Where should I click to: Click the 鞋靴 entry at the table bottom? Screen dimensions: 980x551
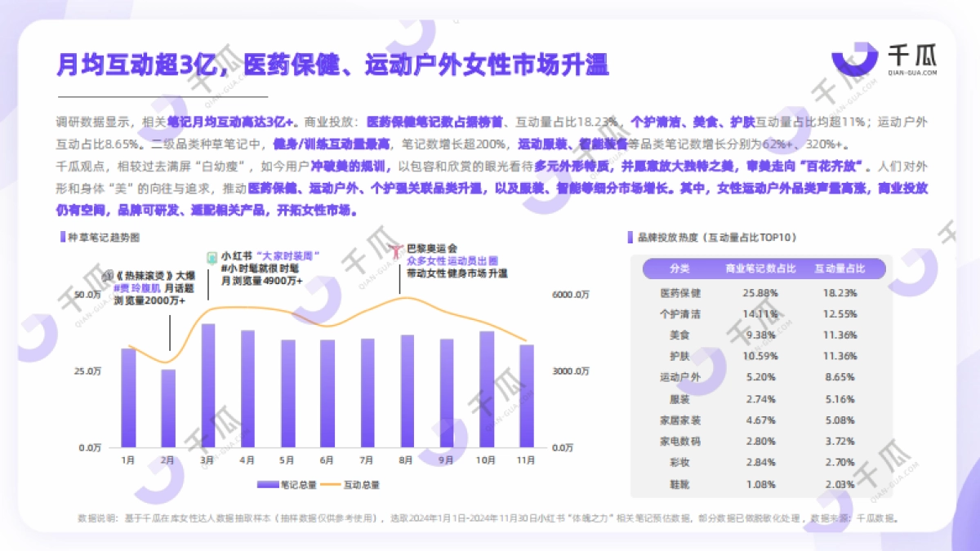[680, 485]
